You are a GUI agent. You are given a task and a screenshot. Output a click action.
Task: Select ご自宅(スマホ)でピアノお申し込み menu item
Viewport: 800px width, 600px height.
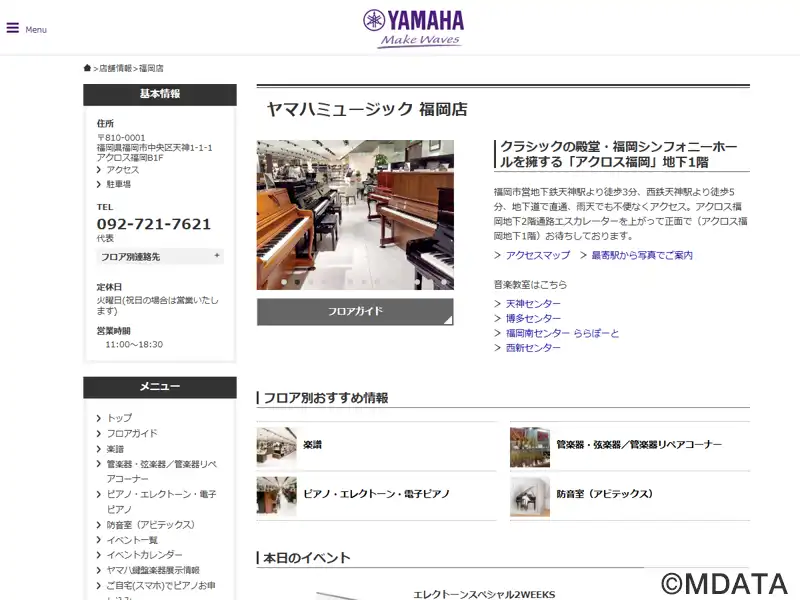coord(161,590)
